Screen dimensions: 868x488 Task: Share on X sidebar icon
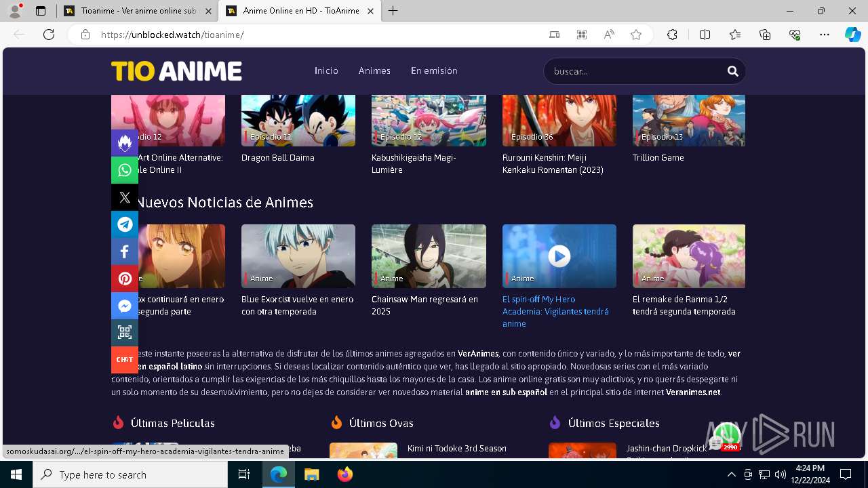[x=125, y=197]
